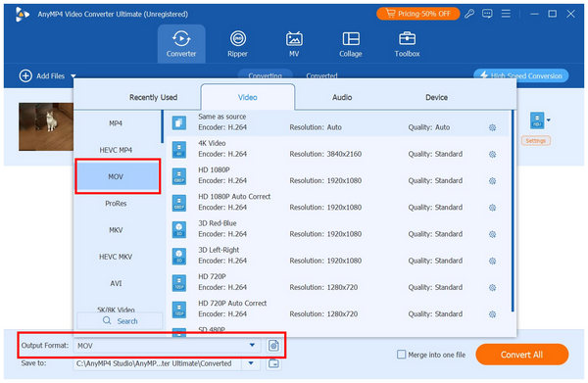Image resolution: width=588 pixels, height=383 pixels.
Task: Open custom settings gear for Same as source
Action: coord(492,127)
